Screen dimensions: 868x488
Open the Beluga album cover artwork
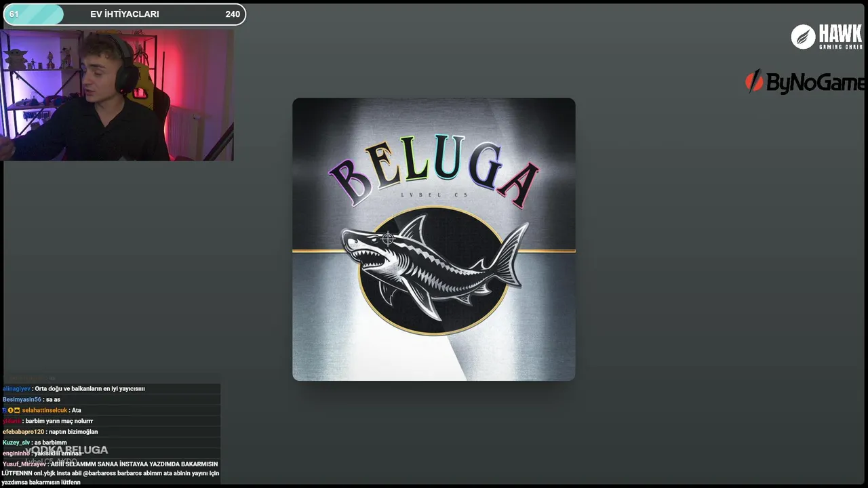(x=434, y=239)
